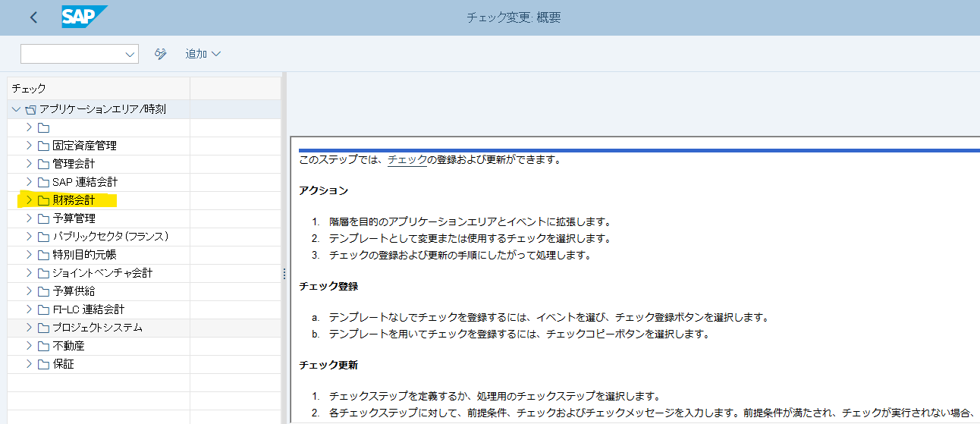
Task: Open the チェック hyperlink in help text
Action: point(407,160)
